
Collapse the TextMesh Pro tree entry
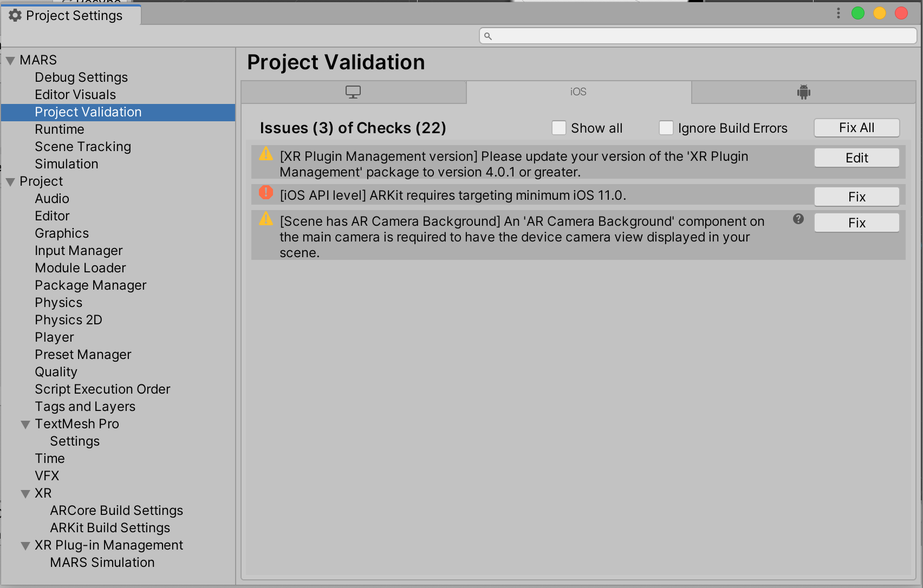(25, 424)
